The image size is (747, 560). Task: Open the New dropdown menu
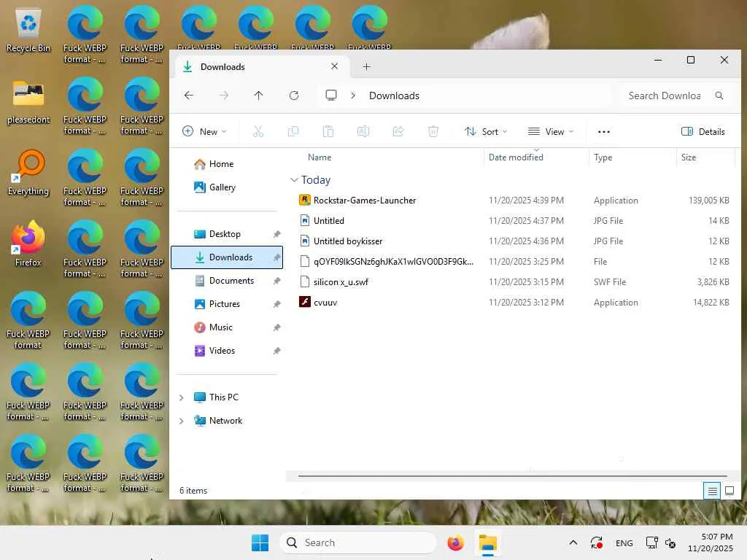pyautogui.click(x=204, y=131)
